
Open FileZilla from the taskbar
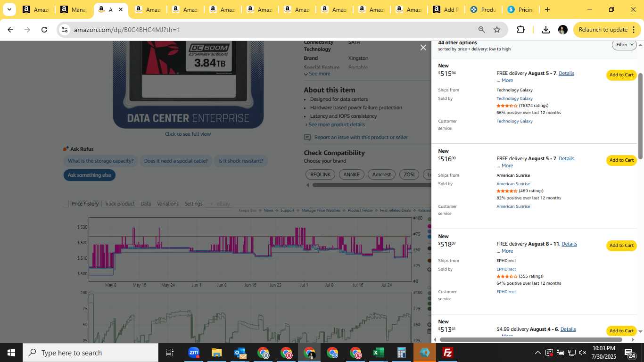tap(447, 353)
